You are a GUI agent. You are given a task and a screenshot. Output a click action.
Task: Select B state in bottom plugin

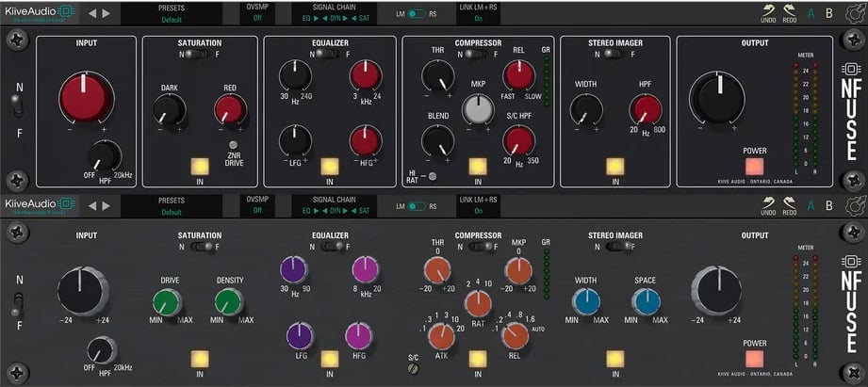(829, 205)
